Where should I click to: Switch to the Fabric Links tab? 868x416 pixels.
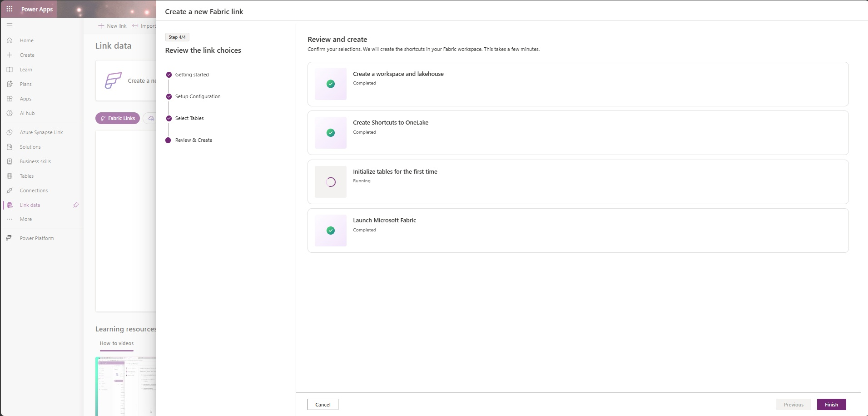click(x=118, y=118)
